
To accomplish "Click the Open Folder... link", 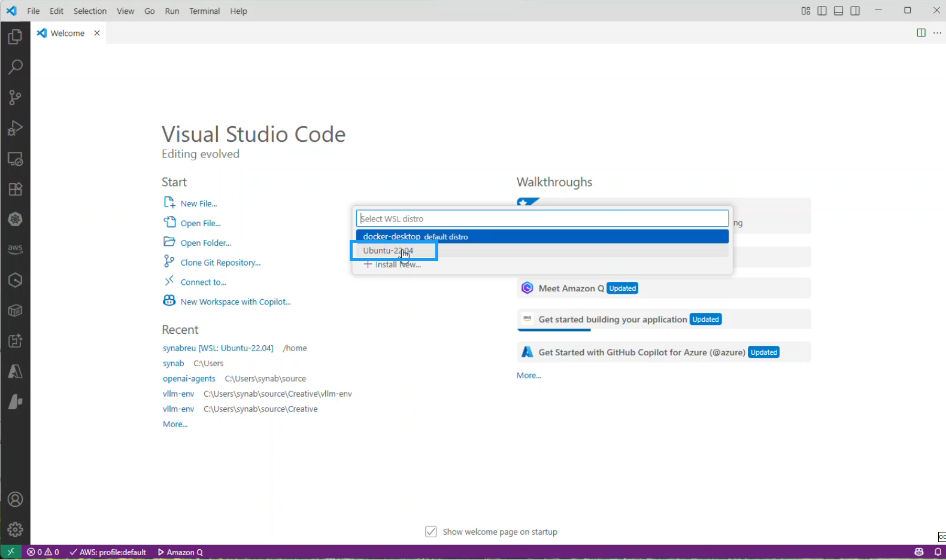I will pyautogui.click(x=206, y=243).
